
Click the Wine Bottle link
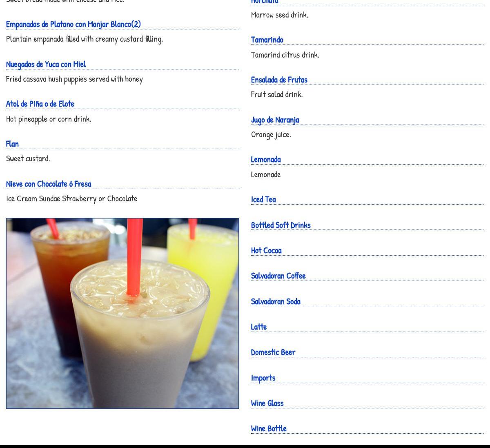coord(269,428)
